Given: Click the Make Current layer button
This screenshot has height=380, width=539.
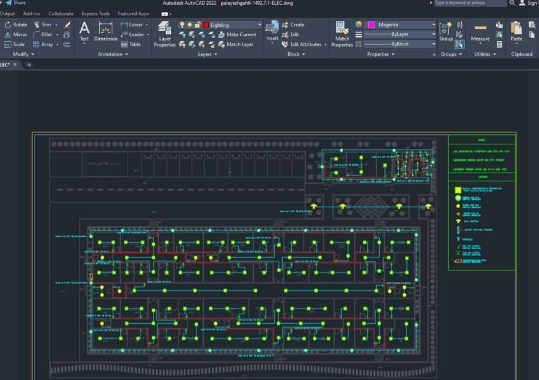Looking at the screenshot, I should tap(237, 34).
